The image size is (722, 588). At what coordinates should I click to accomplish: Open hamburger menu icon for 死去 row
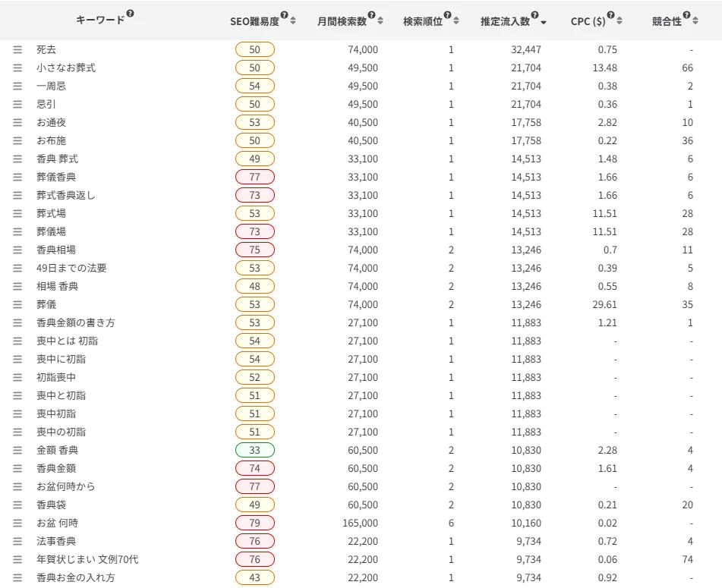(x=17, y=49)
